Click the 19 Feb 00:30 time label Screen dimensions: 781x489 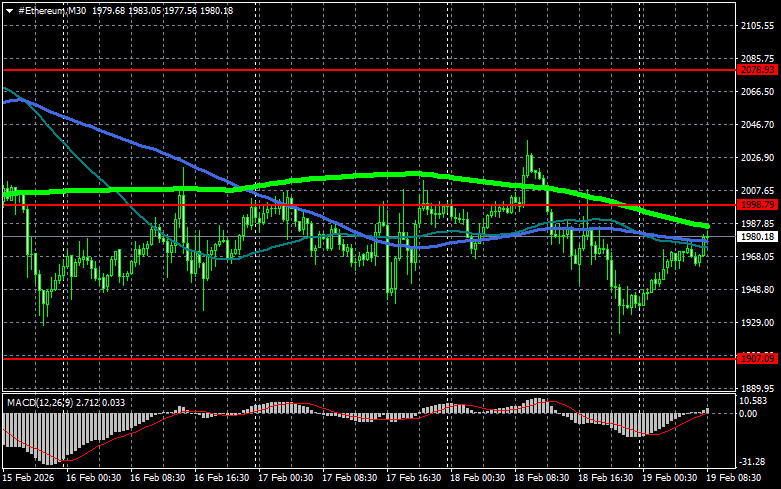(670, 478)
